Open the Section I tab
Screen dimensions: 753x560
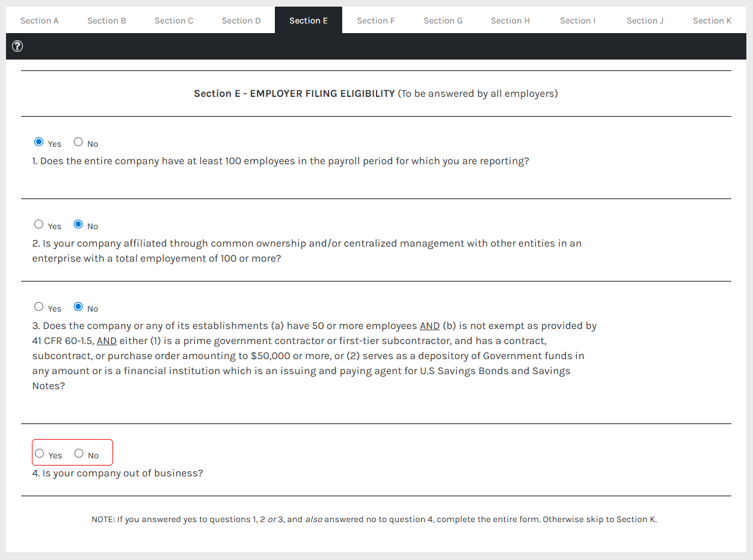click(x=578, y=20)
